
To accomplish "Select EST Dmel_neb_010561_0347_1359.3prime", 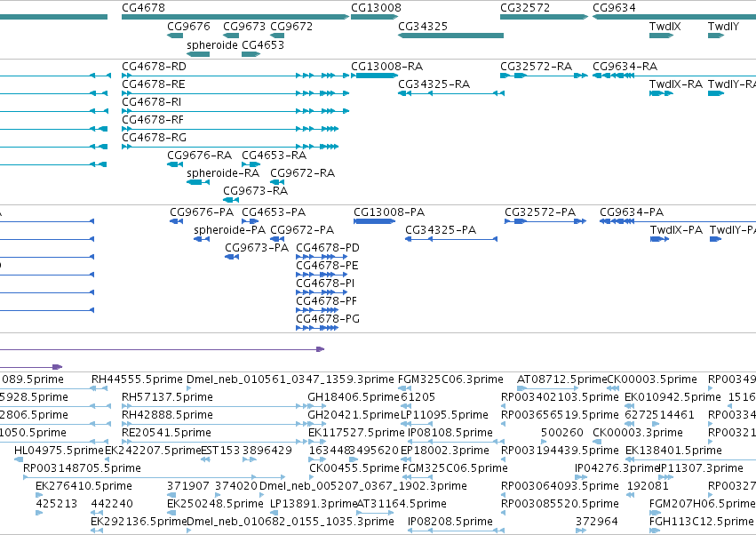I will [x=290, y=379].
